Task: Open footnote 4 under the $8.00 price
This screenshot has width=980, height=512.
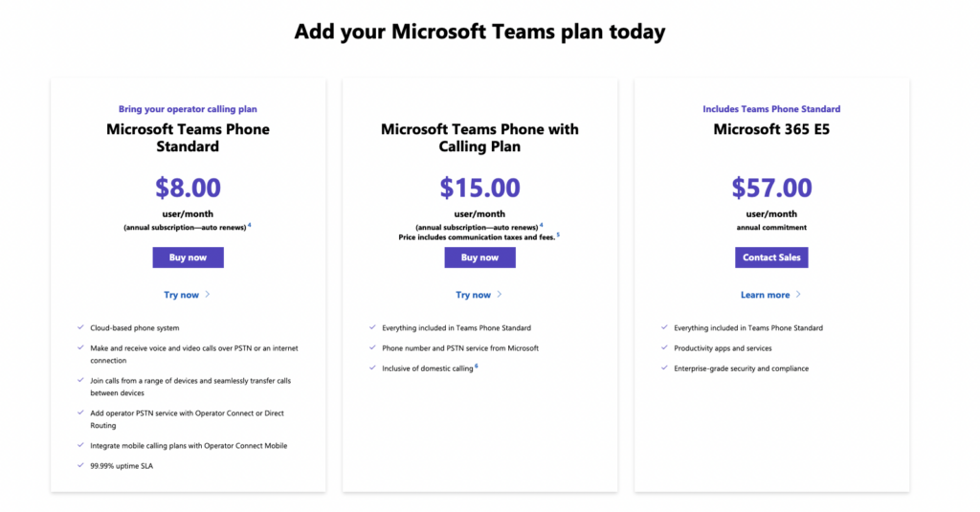Action: (x=250, y=225)
